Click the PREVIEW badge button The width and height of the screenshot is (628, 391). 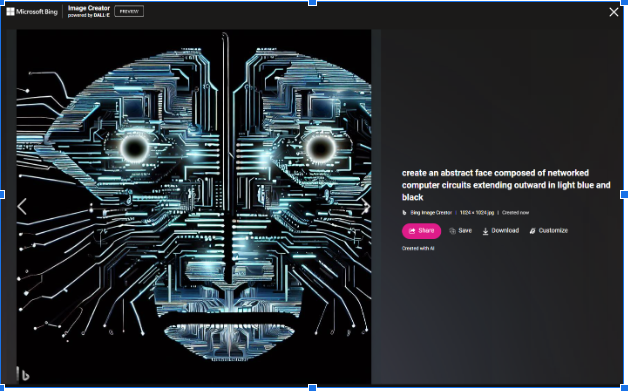click(x=129, y=11)
